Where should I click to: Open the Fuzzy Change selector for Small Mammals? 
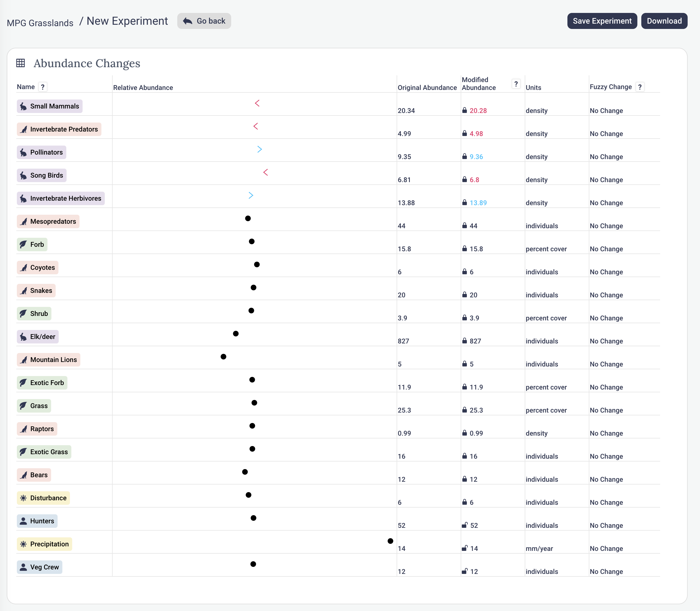[606, 111]
